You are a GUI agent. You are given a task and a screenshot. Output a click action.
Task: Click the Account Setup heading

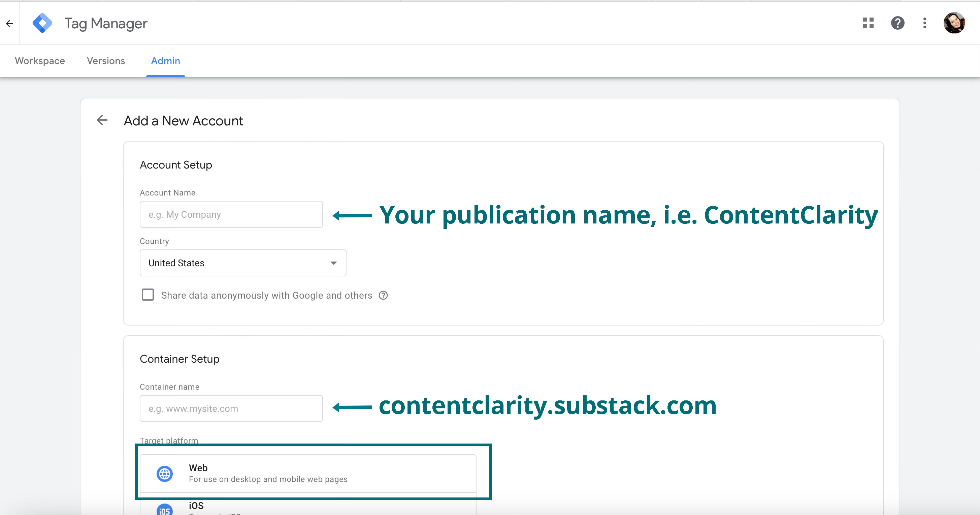click(176, 165)
